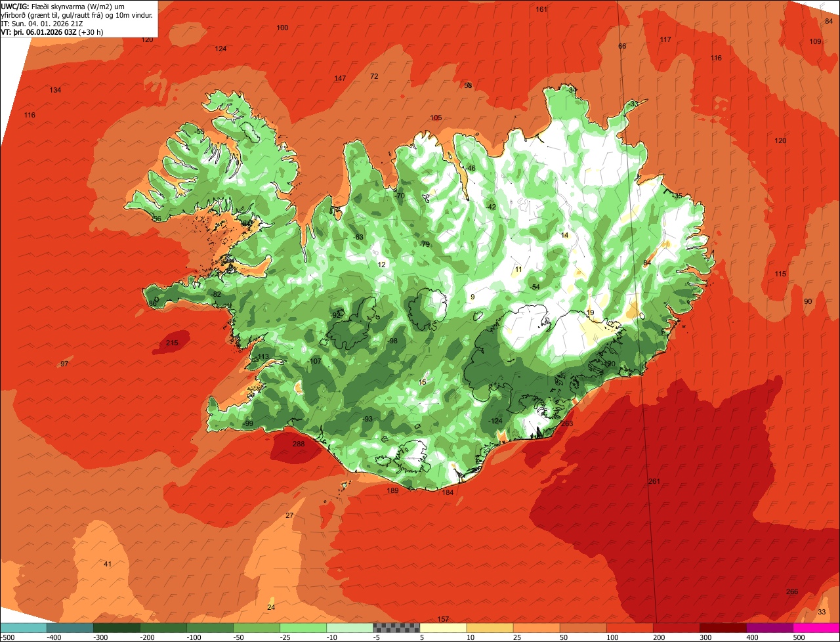Click the flux value '-124' on the map
Screen dimensions: 840x642
495,421
